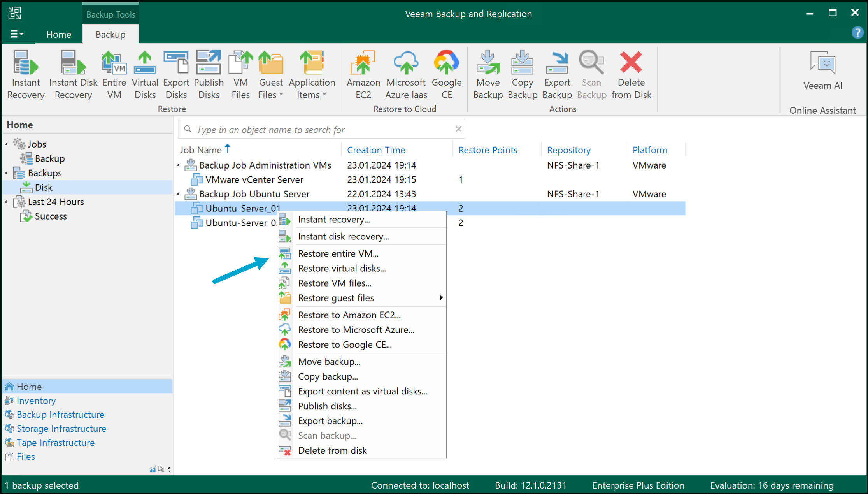868x494 pixels.
Task: Click the Copy Backup ribbon icon
Action: click(522, 74)
